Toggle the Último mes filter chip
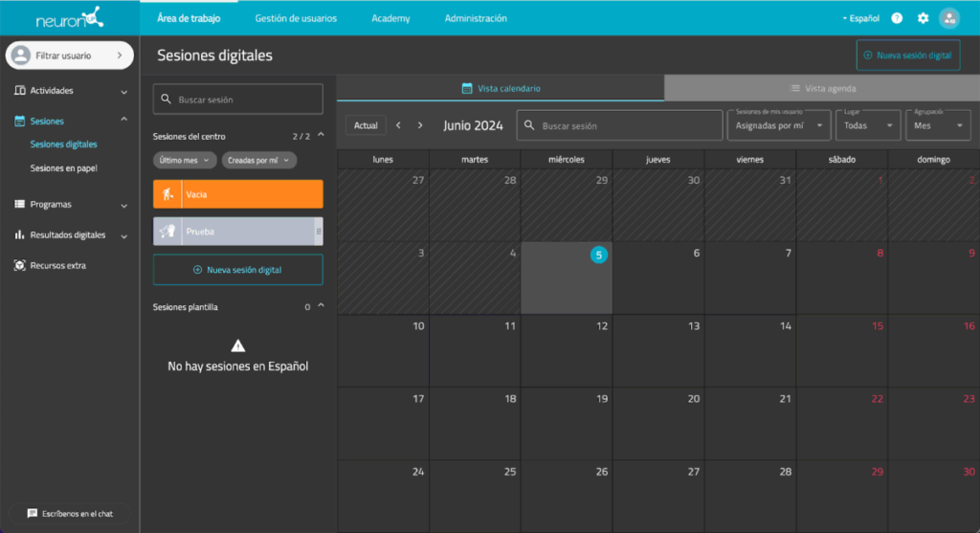Screen dimensions: 980x533 coord(185,161)
